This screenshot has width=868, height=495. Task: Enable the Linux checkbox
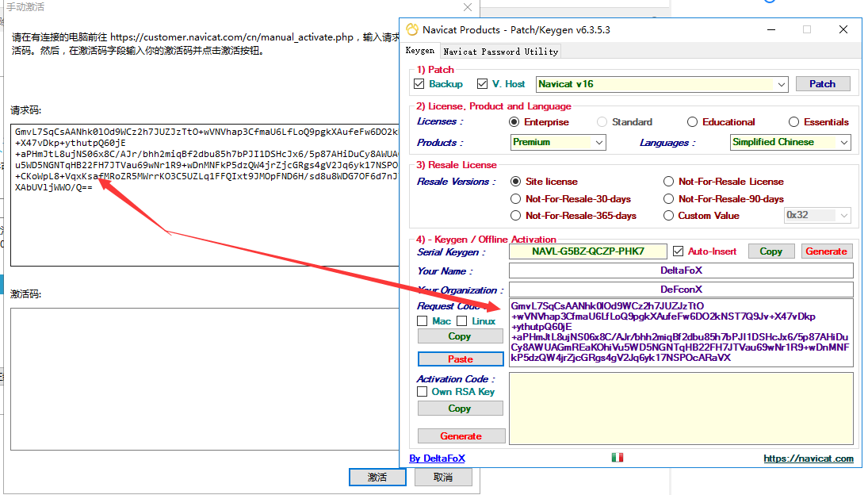click(x=461, y=321)
